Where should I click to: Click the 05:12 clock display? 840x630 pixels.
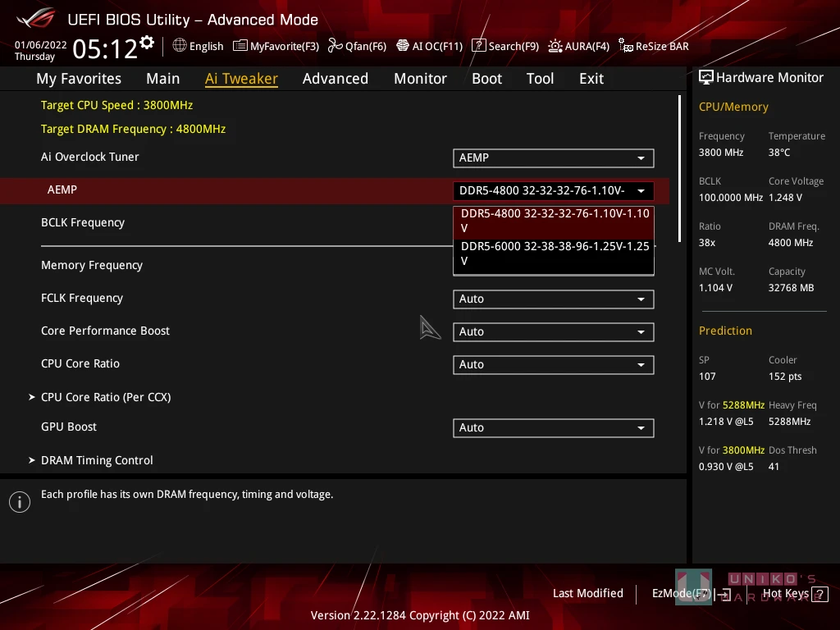[x=105, y=48]
